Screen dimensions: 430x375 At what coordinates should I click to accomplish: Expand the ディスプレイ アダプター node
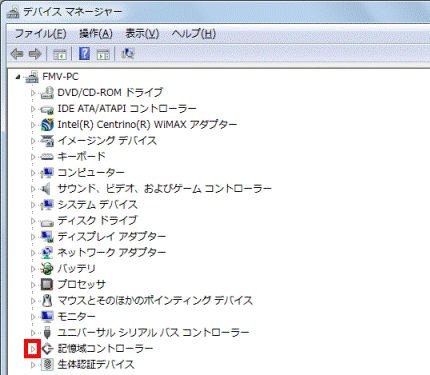click(33, 237)
